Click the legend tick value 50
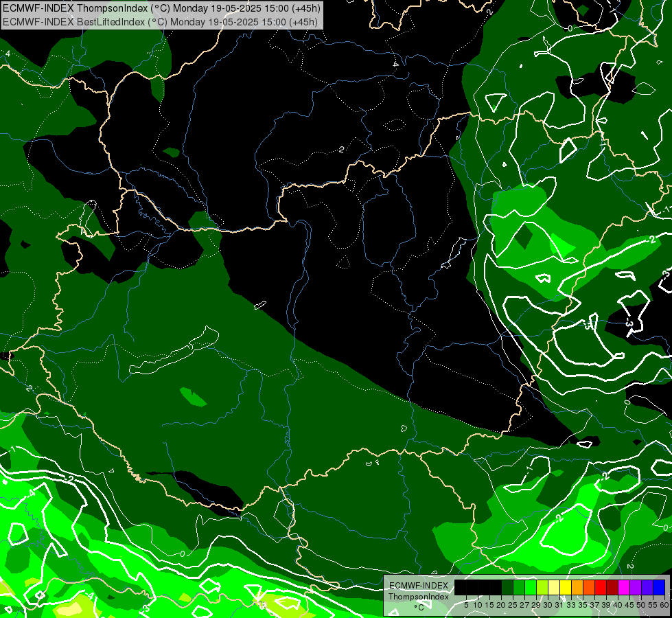 (641, 605)
